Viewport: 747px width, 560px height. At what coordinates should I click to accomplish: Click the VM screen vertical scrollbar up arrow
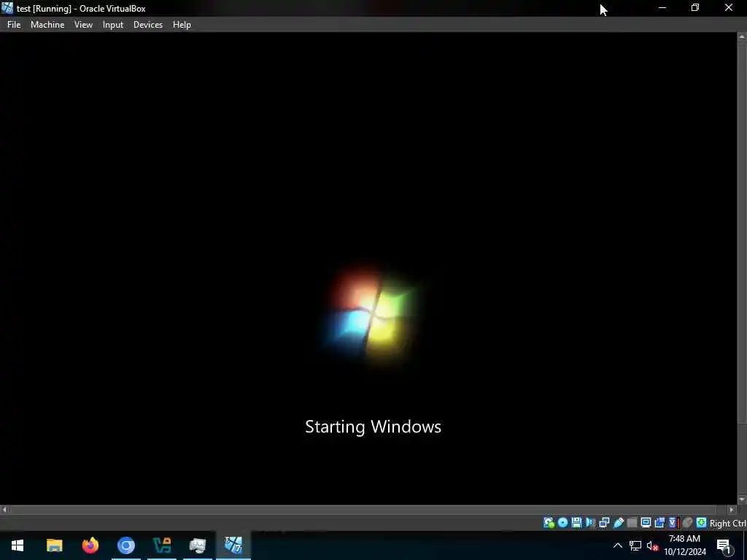742,36
